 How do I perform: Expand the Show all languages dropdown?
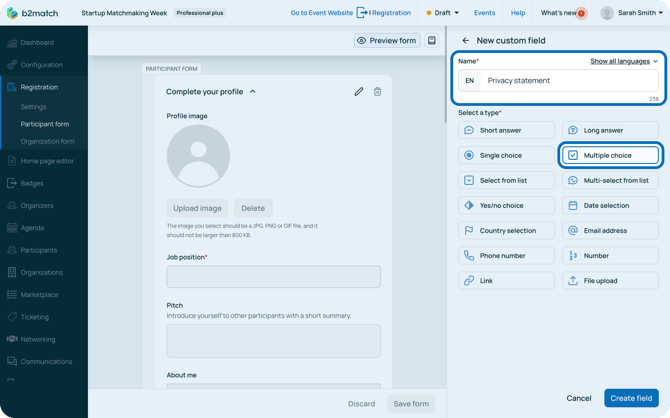[x=624, y=61]
